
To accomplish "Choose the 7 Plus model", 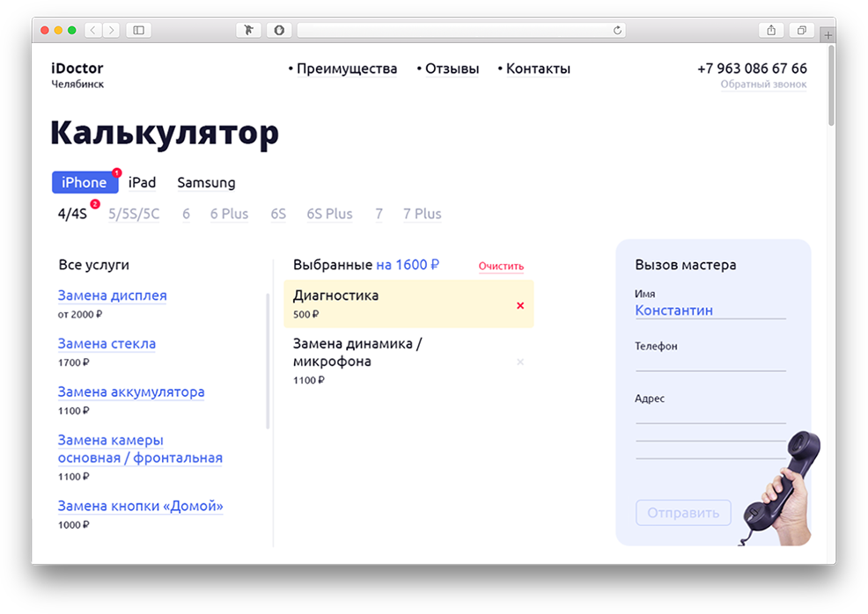I will (422, 214).
